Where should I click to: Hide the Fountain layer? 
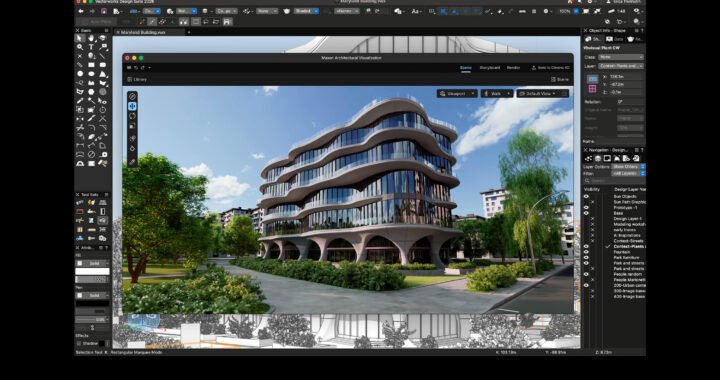586,252
